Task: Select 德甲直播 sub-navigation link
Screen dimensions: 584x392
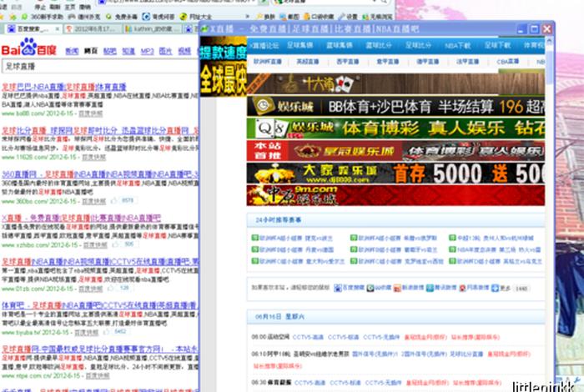Action: pyautogui.click(x=427, y=62)
